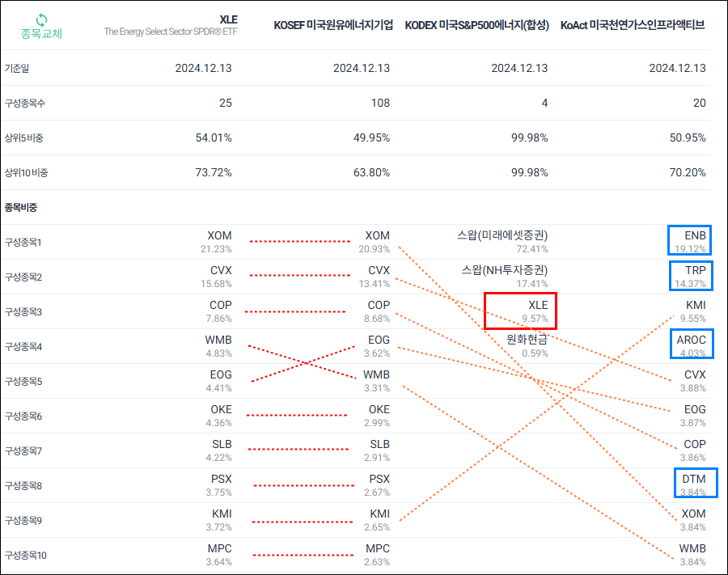Screen dimensions: 728x575
Task: Click the 구성종목10 row label
Action: pyautogui.click(x=26, y=556)
